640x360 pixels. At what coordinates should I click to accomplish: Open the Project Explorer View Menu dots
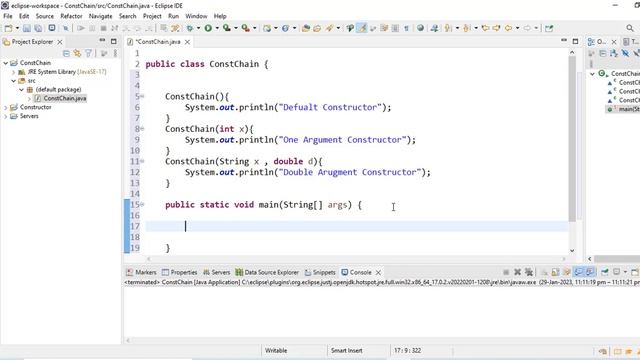pyautogui.click(x=115, y=53)
